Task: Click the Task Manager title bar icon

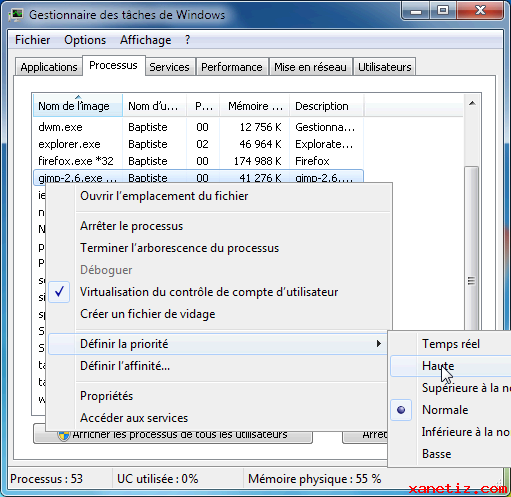Action: pyautogui.click(x=16, y=15)
